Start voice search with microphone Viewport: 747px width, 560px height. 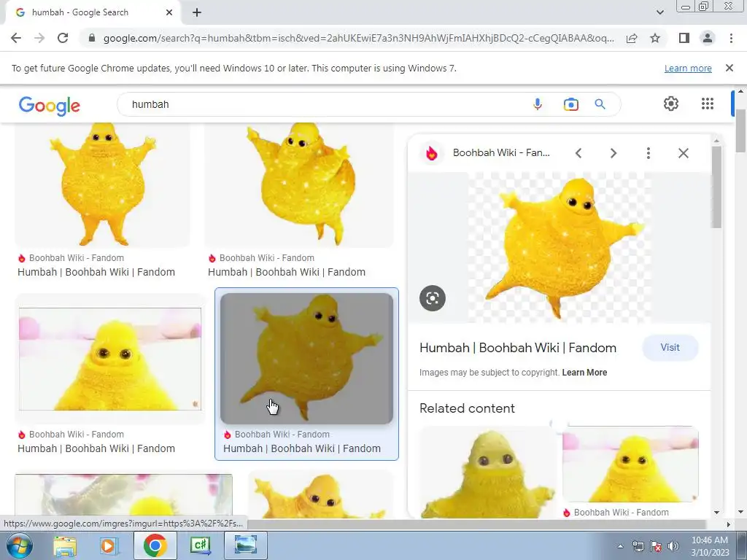tap(538, 104)
